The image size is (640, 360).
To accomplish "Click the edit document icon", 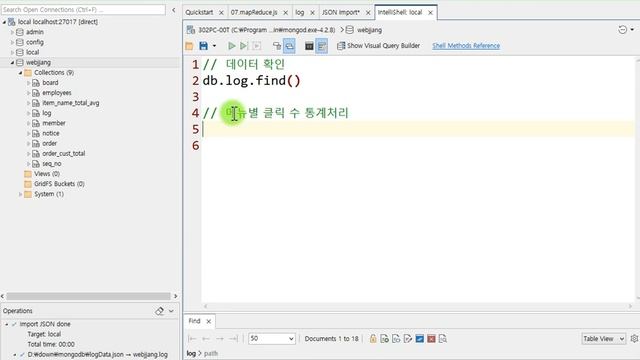I will pos(408,339).
